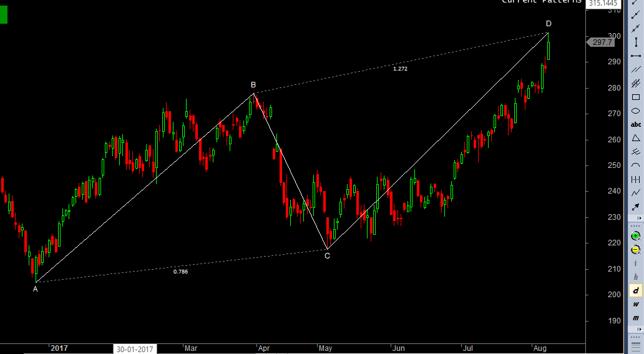Select the ellipse drawing tool
The width and height of the screenshot is (644, 354).
(636, 111)
